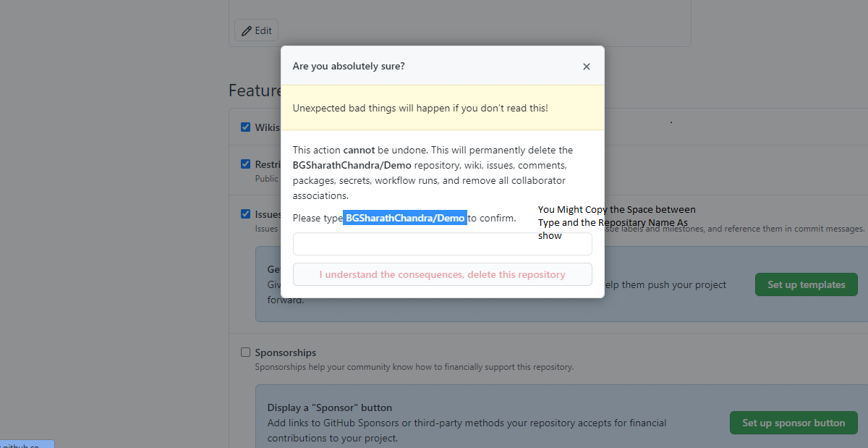Select highlighted 'BGSharathChandra/Demo' text in dialog
This screenshot has width=868, height=448.
[405, 218]
